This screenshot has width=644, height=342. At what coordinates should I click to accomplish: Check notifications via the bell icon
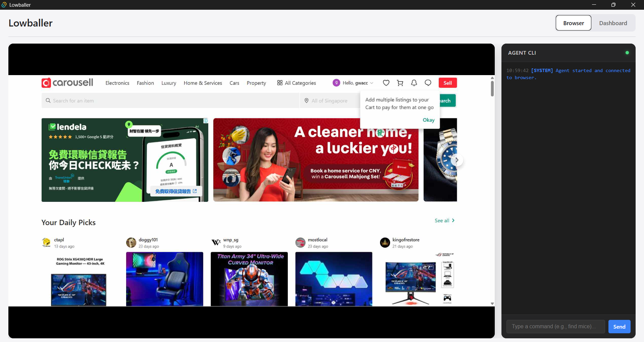click(x=414, y=83)
